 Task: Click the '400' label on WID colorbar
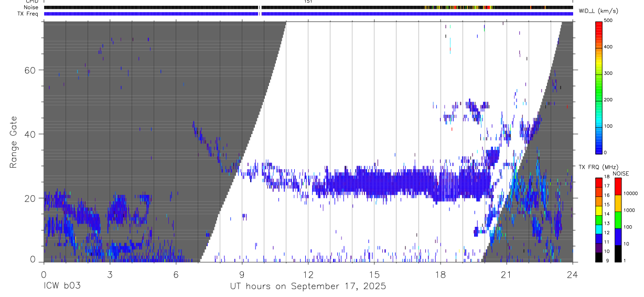[x=608, y=47]
